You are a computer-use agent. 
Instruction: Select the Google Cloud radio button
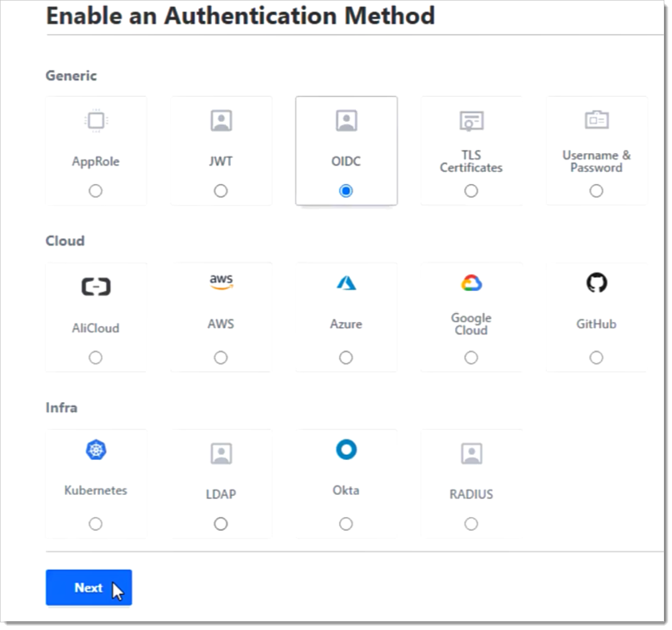click(471, 357)
